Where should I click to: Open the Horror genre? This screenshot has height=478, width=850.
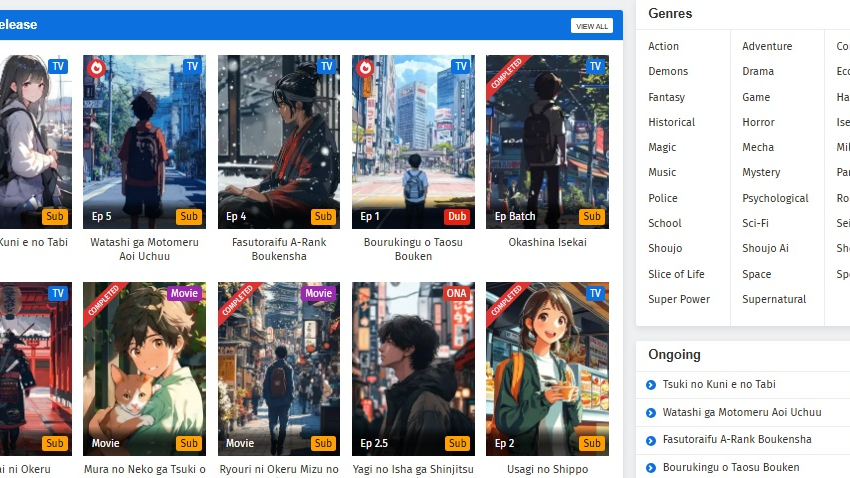coord(758,122)
